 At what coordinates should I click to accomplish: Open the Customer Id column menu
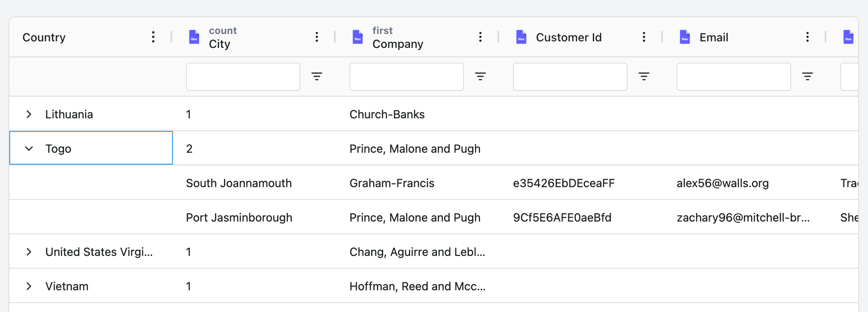644,37
